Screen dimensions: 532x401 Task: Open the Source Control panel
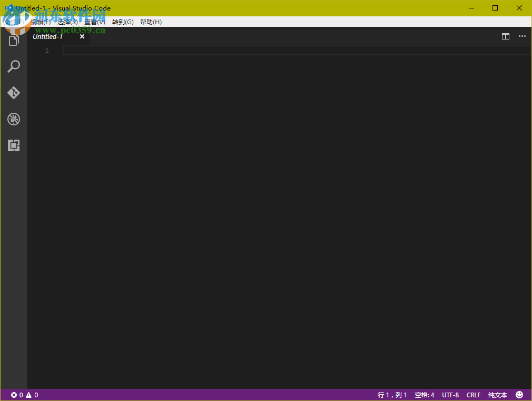pos(13,93)
